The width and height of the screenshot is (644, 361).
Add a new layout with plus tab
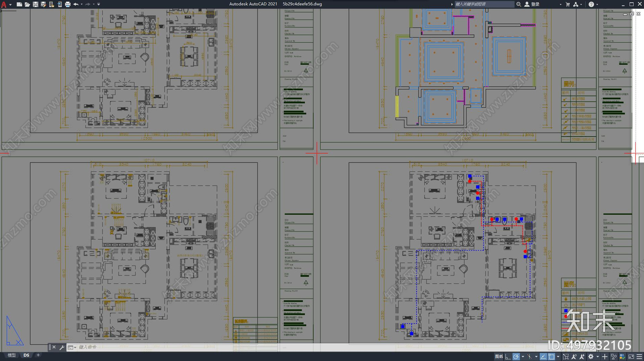tap(38, 355)
